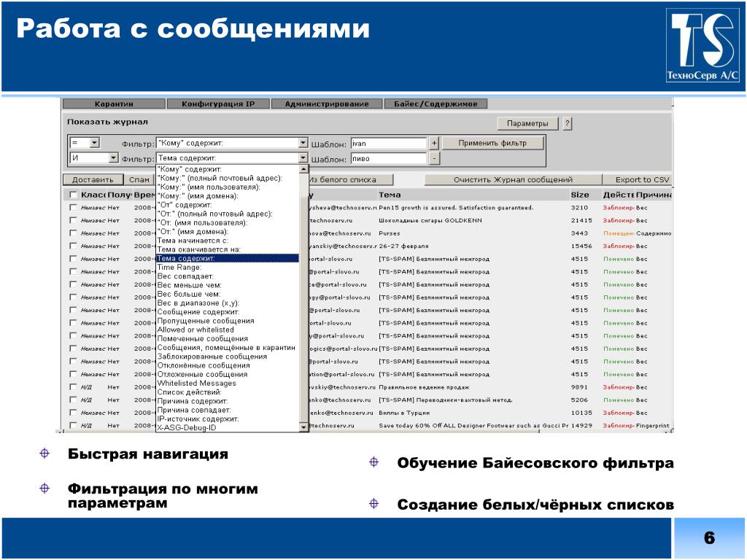Open the Карантин tab
747x560 pixels.
pyautogui.click(x=114, y=104)
